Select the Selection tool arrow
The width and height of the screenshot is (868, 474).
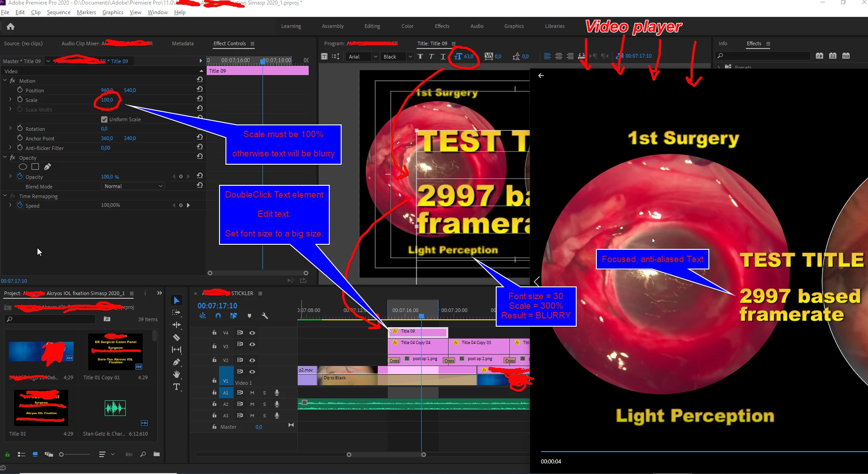(x=177, y=300)
